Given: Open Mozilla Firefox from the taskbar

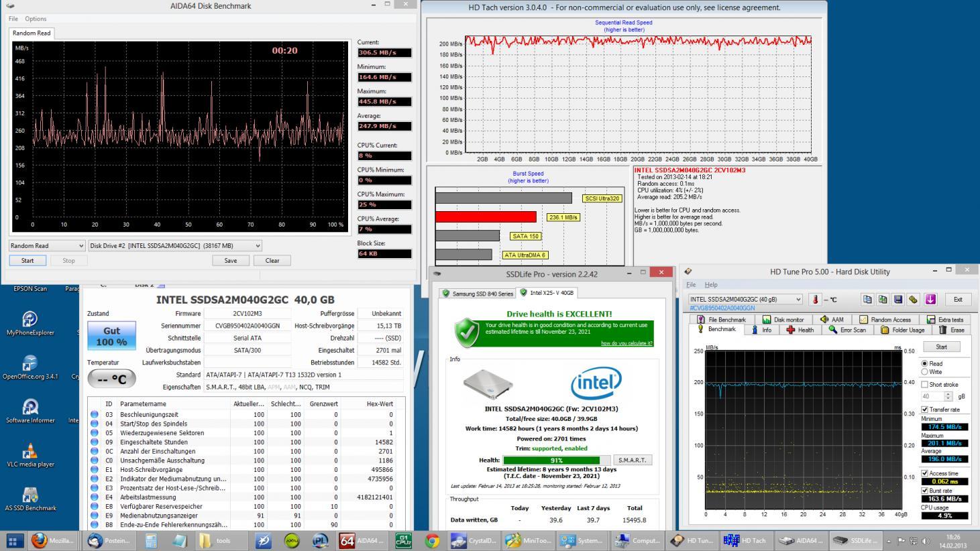Looking at the screenshot, I should [x=52, y=540].
